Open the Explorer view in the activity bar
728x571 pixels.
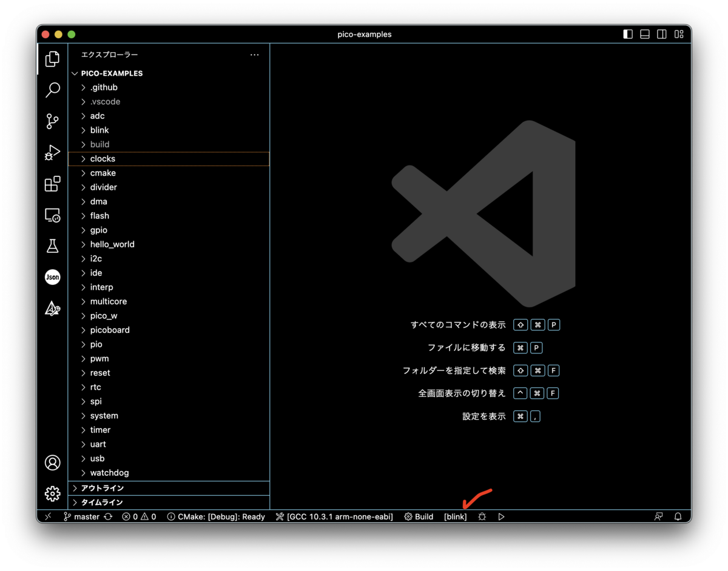(53, 59)
